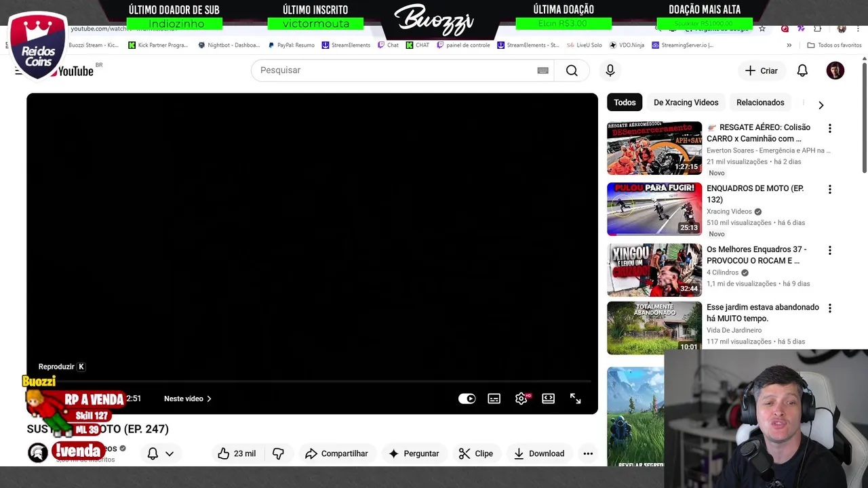Image resolution: width=868 pixels, height=488 pixels.
Task: Click the '4 Cilindros' channel name
Action: [x=723, y=272]
